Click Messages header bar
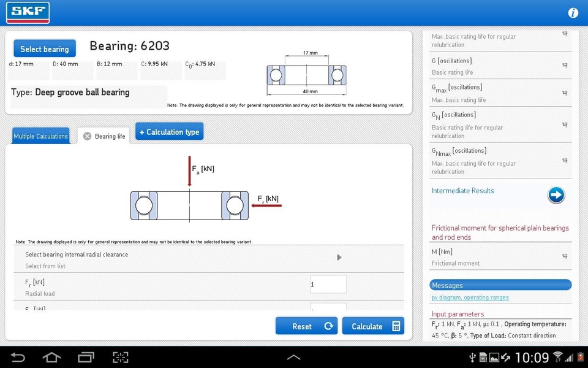Viewport: 588px width, 368px height. 500,285
